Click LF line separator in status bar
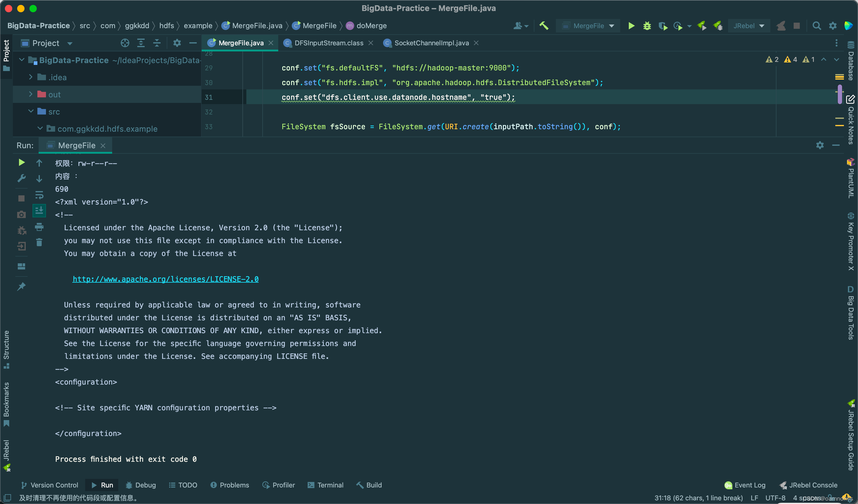 754,498
